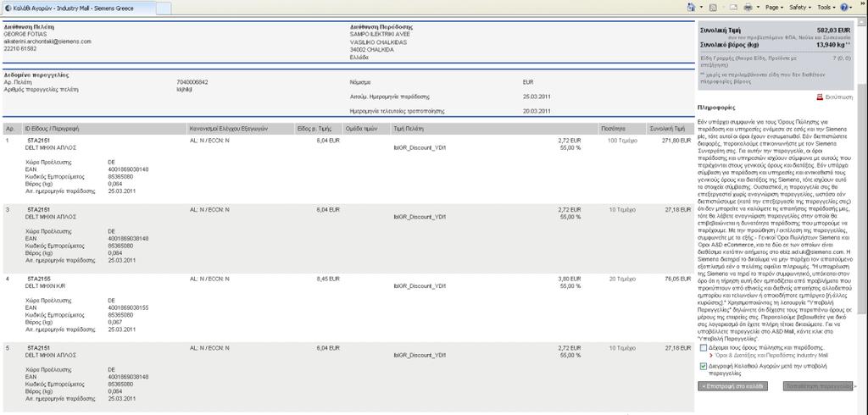Click total price 271,80 EUR
Viewport: 868px width, 415px height.
675,141
